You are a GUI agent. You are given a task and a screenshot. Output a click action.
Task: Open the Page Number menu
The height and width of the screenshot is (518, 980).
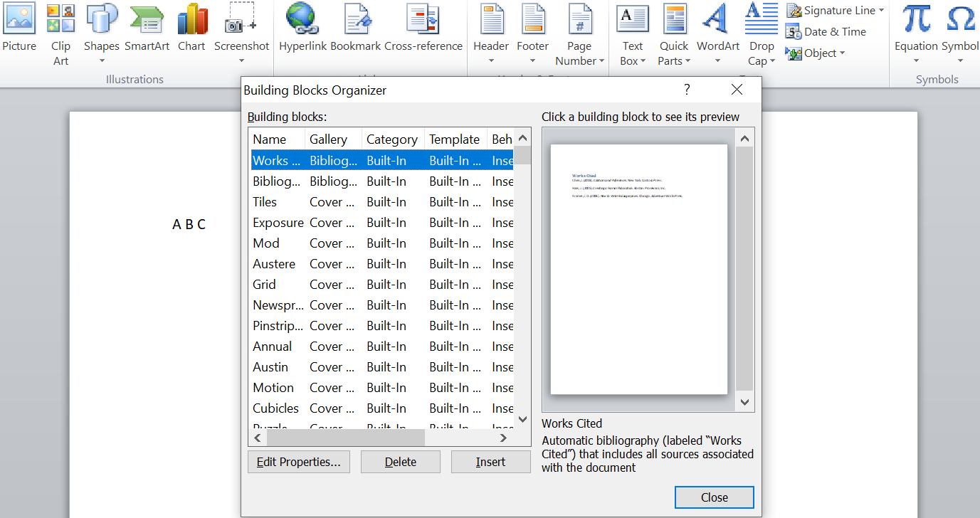[579, 35]
